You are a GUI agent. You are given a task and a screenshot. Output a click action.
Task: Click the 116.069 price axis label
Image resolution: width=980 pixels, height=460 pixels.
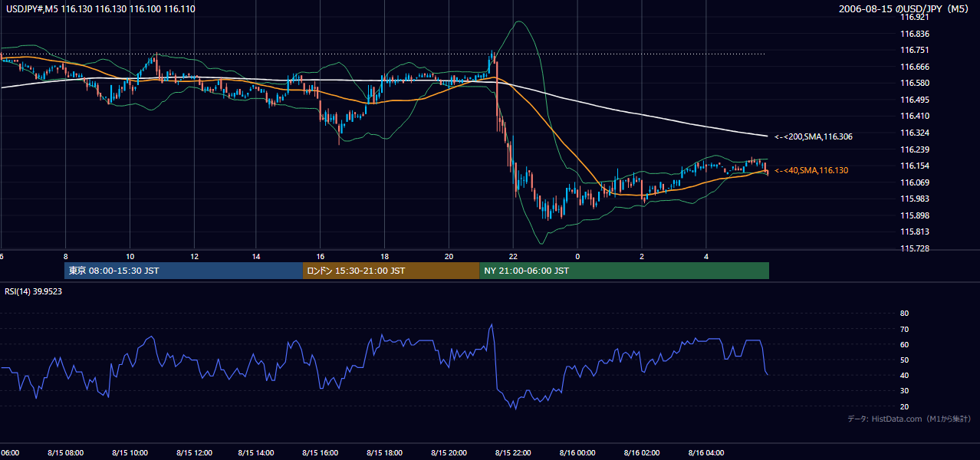pyautogui.click(x=914, y=182)
